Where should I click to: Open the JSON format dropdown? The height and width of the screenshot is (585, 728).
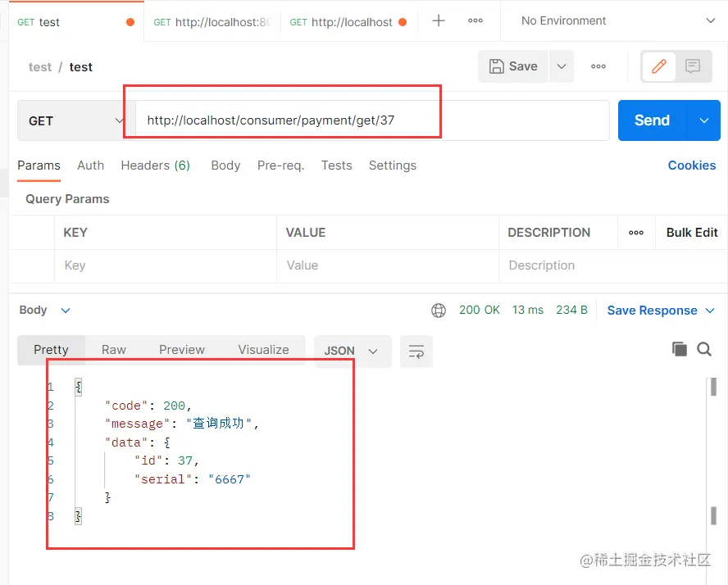point(352,351)
